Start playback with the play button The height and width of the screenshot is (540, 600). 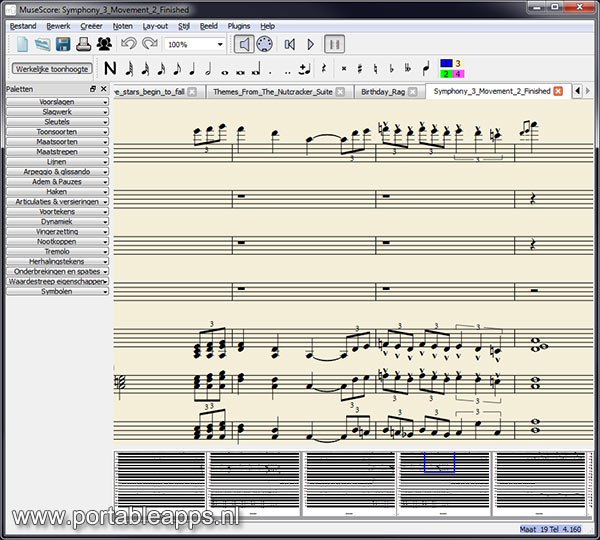coord(311,45)
